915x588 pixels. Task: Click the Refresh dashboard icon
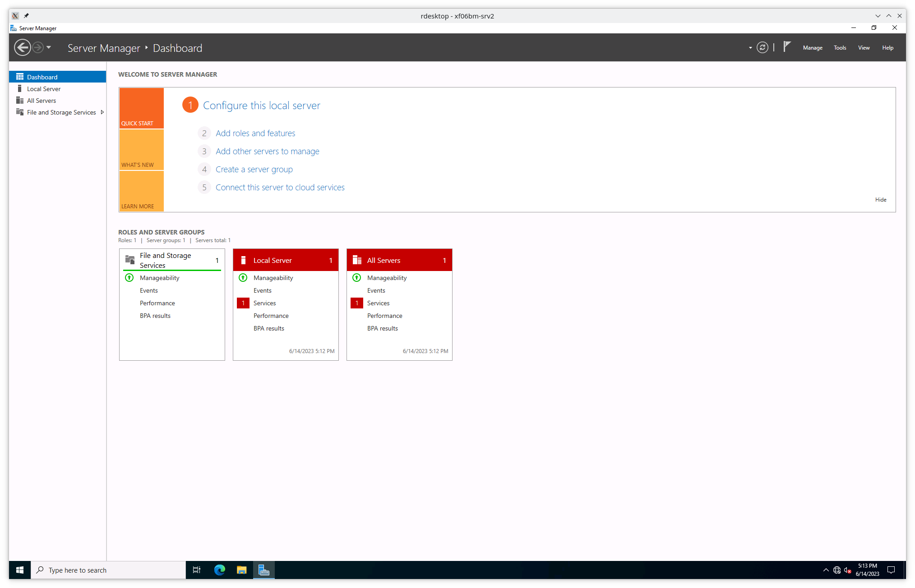click(762, 48)
